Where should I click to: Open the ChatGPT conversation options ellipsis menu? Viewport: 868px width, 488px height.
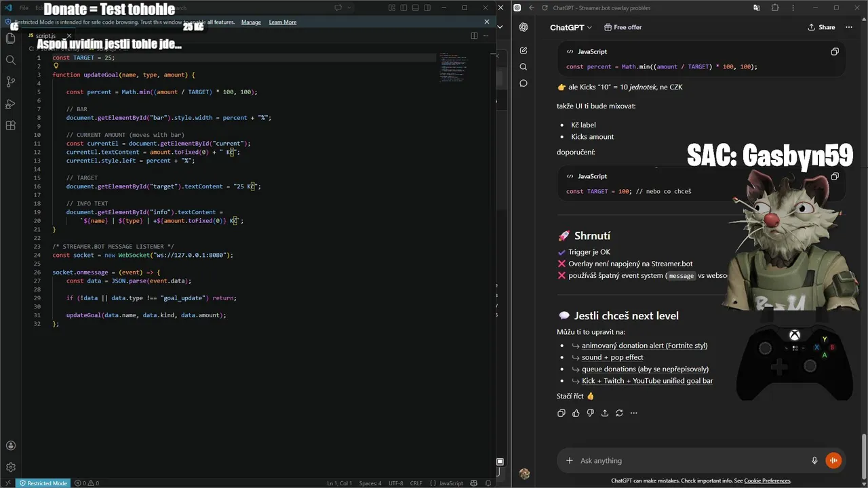849,27
